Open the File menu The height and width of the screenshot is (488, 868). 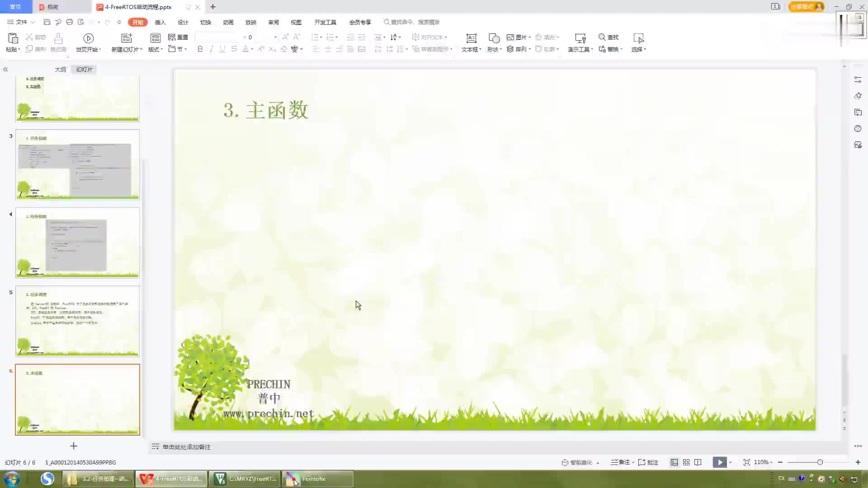[x=21, y=22]
